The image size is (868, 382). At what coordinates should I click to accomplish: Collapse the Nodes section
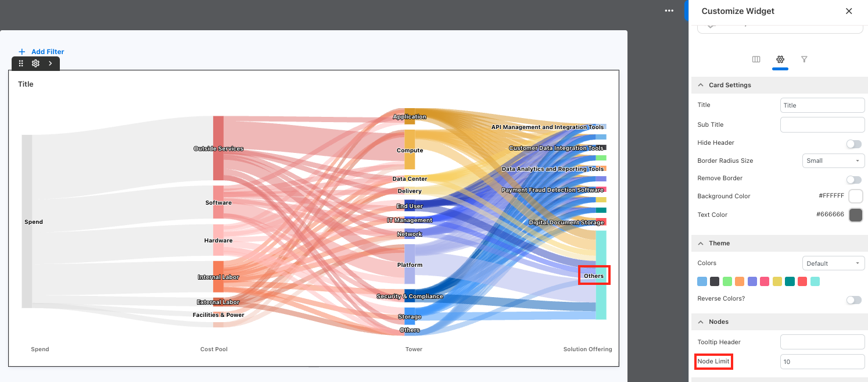(701, 322)
